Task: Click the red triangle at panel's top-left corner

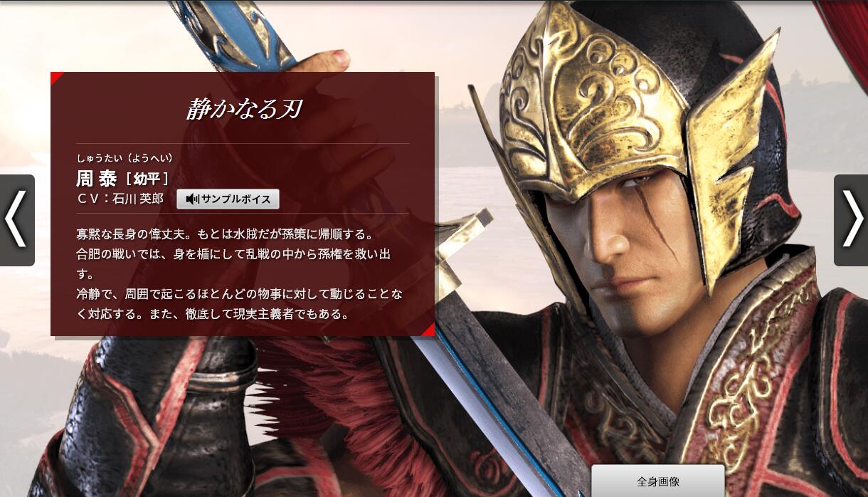Action: pos(55,76)
